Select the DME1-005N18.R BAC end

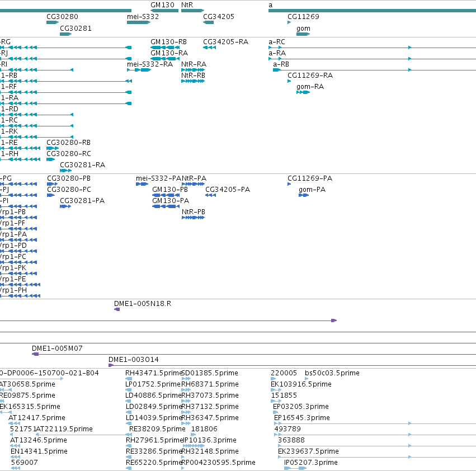pos(117,309)
